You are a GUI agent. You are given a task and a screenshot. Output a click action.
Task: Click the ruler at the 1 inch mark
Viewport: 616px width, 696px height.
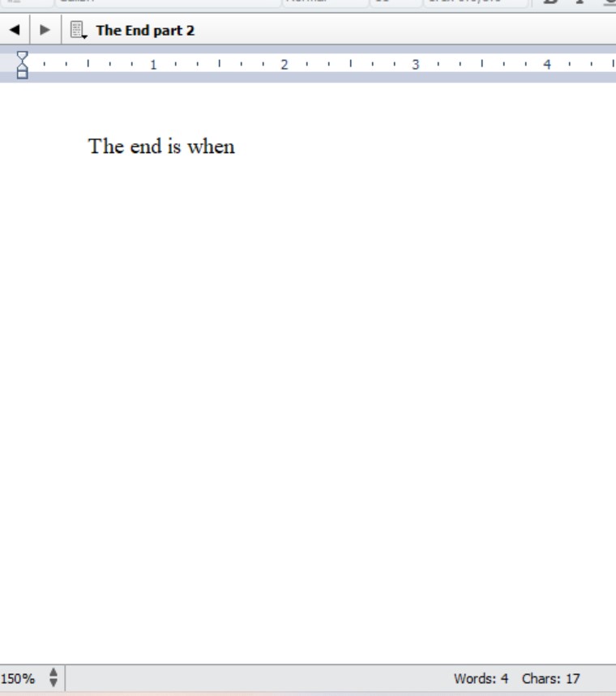(x=153, y=64)
